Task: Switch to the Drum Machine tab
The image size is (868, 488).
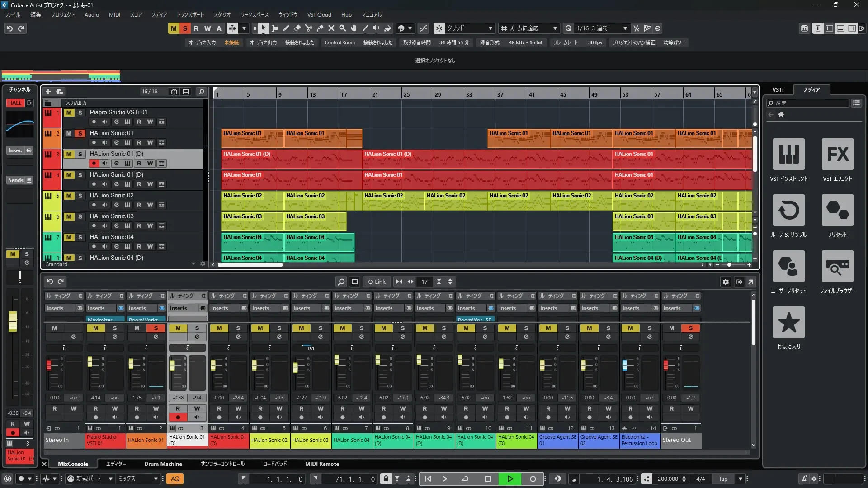Action: [163, 464]
